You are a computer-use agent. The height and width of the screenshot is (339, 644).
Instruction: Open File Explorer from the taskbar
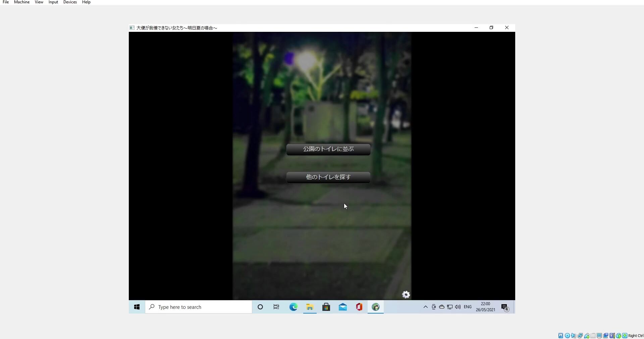point(310,307)
